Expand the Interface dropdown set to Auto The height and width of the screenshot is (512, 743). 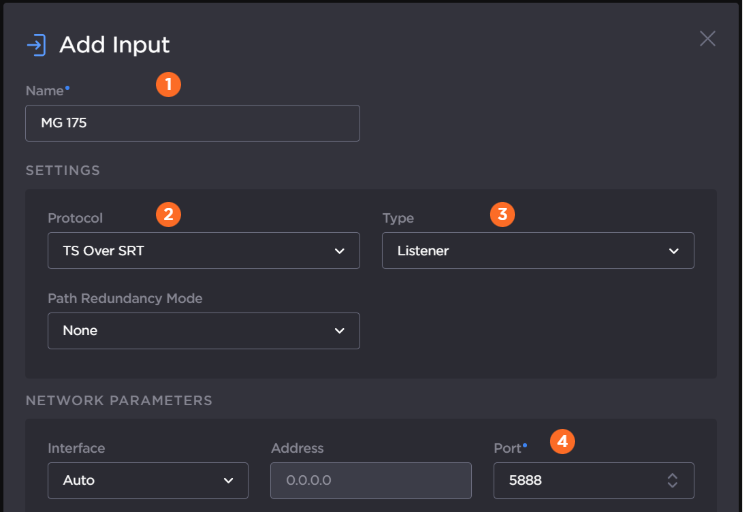(148, 480)
